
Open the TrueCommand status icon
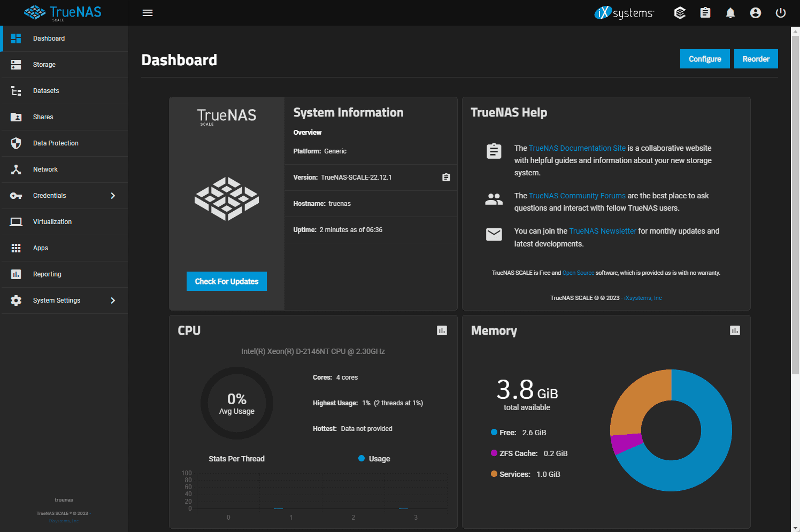pos(680,13)
